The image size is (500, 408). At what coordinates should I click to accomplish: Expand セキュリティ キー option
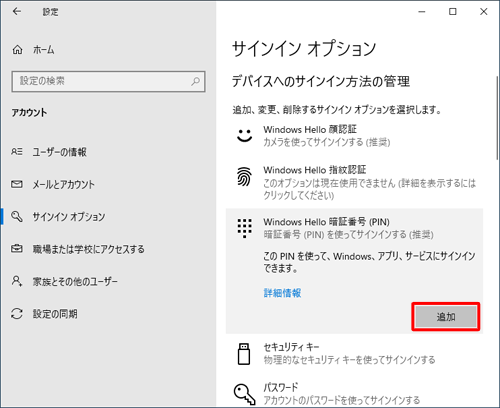[x=354, y=354]
